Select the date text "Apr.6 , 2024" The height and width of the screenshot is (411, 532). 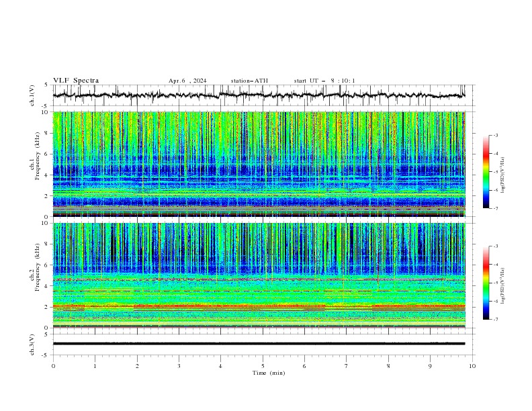coord(187,81)
